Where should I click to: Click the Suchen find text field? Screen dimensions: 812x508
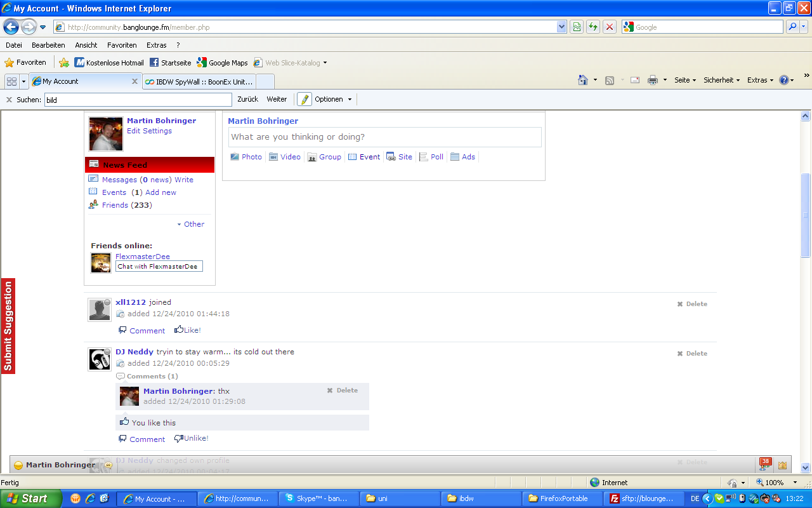(138, 100)
